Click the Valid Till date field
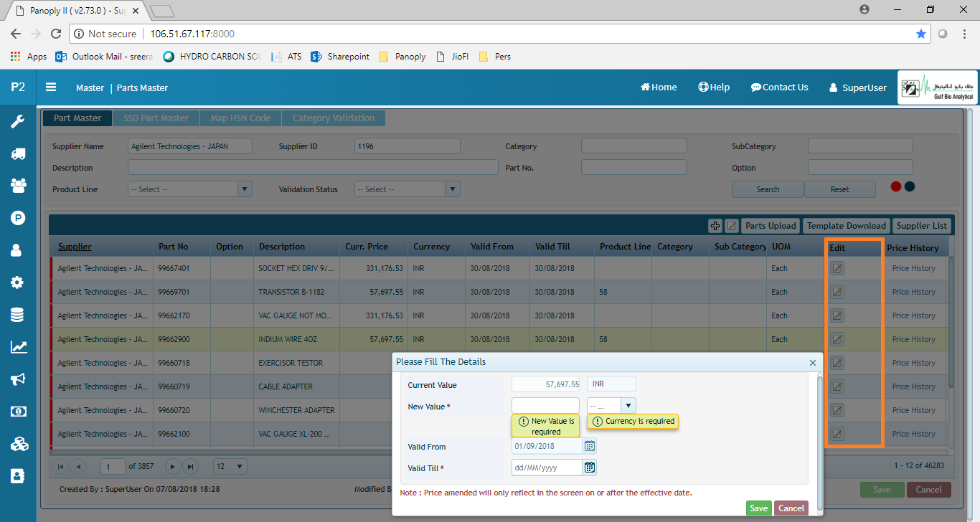Viewport: 980px width, 522px height. [x=547, y=468]
